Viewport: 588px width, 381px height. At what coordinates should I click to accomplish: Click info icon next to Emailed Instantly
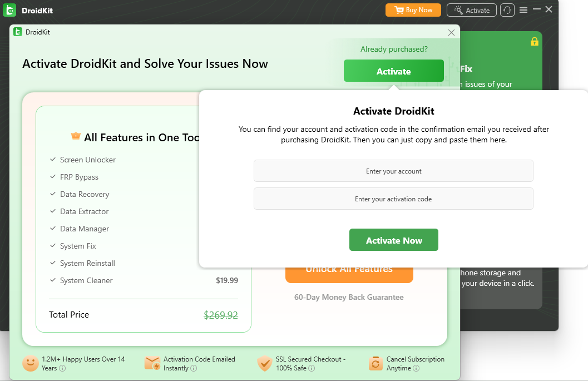[x=194, y=368]
